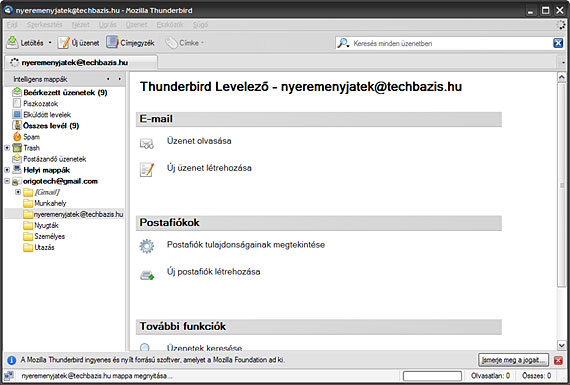Open the search magnifier options dropdown

point(343,43)
